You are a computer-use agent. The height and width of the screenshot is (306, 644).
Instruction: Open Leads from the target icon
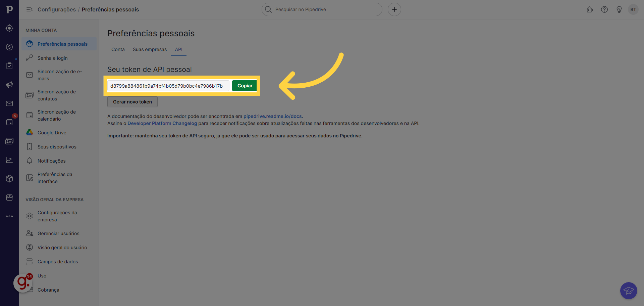(9, 28)
